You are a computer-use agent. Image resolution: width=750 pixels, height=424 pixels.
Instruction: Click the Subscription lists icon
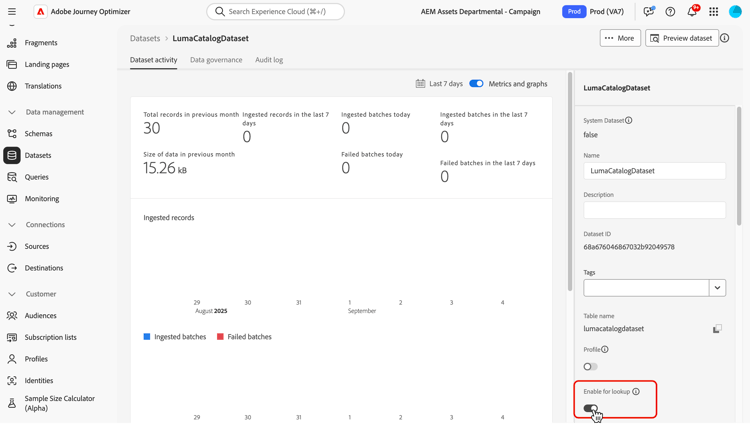click(12, 337)
